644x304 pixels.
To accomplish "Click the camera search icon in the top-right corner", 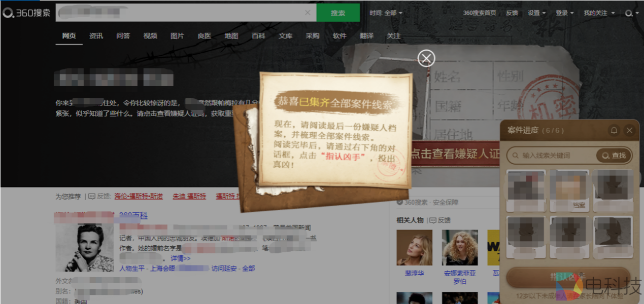I will 629,13.
